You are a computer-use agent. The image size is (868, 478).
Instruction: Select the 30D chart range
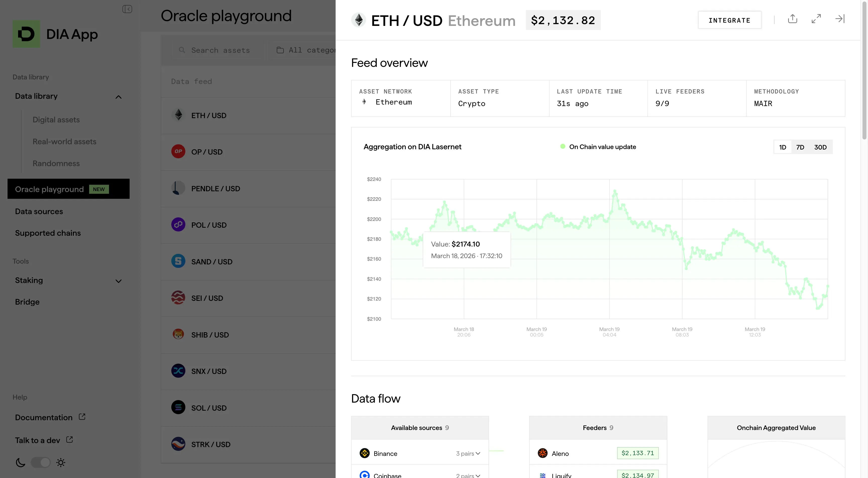820,147
